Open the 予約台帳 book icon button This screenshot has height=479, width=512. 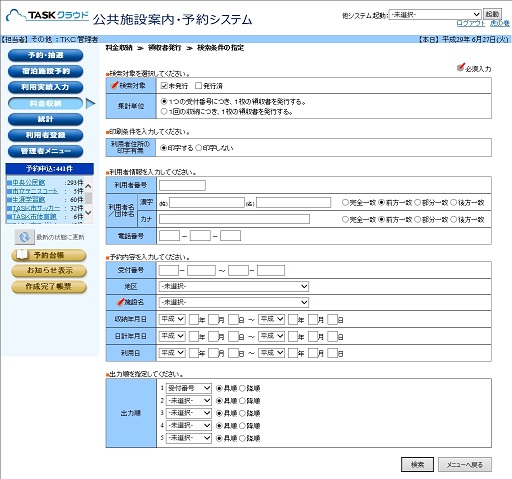click(49, 255)
